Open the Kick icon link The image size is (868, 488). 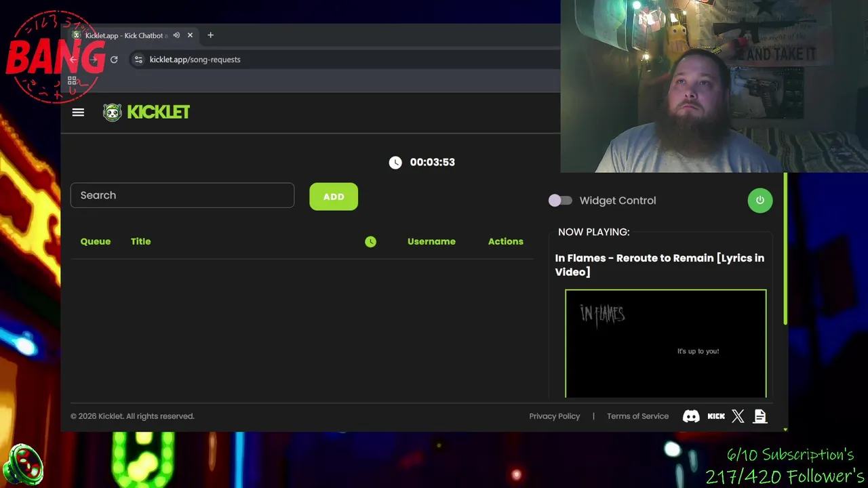pos(716,416)
